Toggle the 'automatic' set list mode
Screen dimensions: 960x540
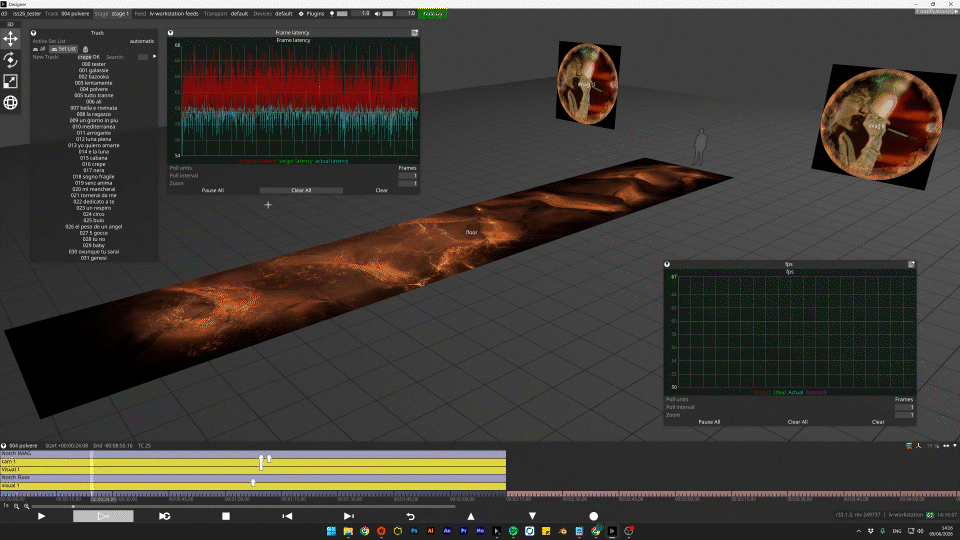tap(142, 42)
